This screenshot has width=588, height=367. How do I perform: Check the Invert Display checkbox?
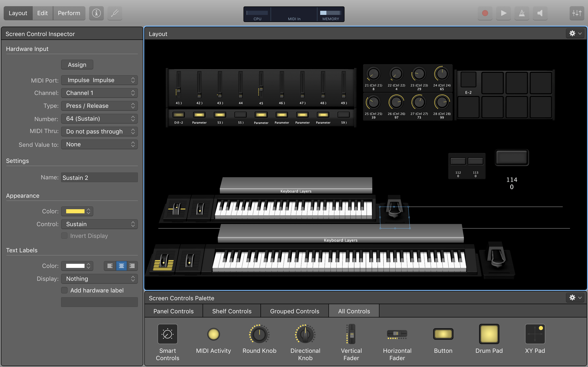tap(64, 236)
